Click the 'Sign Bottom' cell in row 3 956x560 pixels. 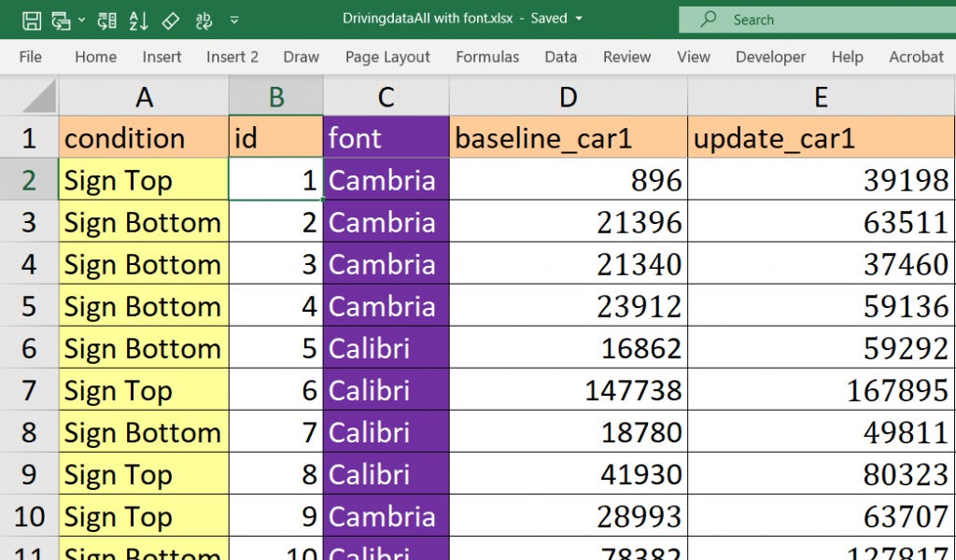tap(144, 222)
